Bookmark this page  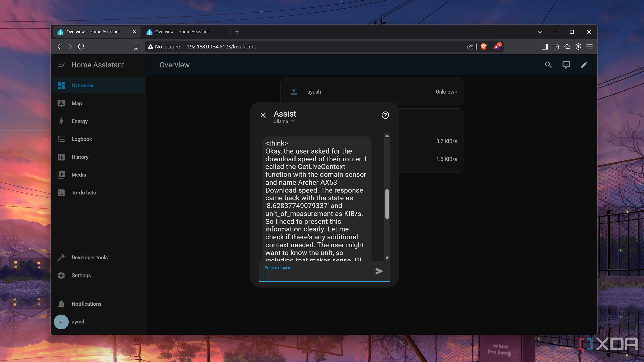[x=136, y=47]
